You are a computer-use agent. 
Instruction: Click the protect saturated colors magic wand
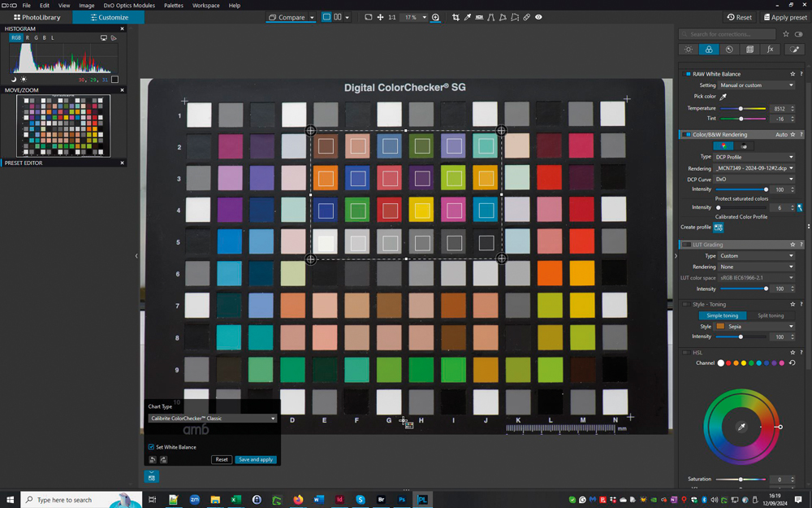pos(800,207)
